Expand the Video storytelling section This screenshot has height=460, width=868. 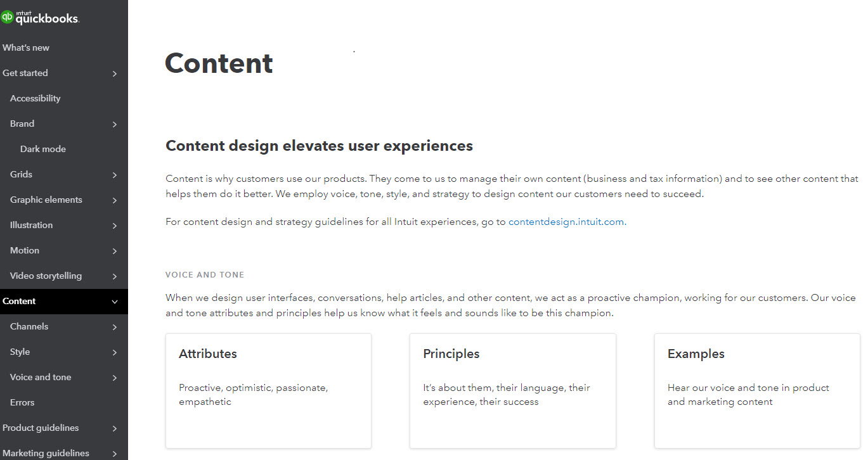click(x=115, y=276)
